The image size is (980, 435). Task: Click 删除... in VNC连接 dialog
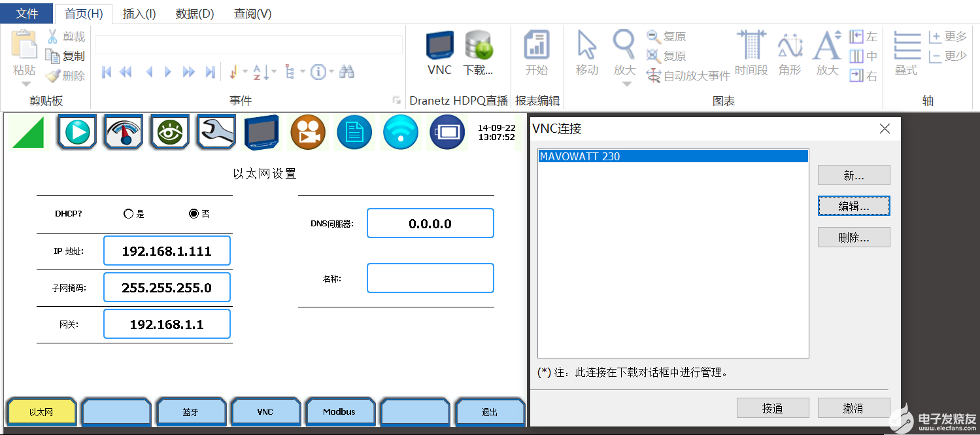(x=854, y=237)
